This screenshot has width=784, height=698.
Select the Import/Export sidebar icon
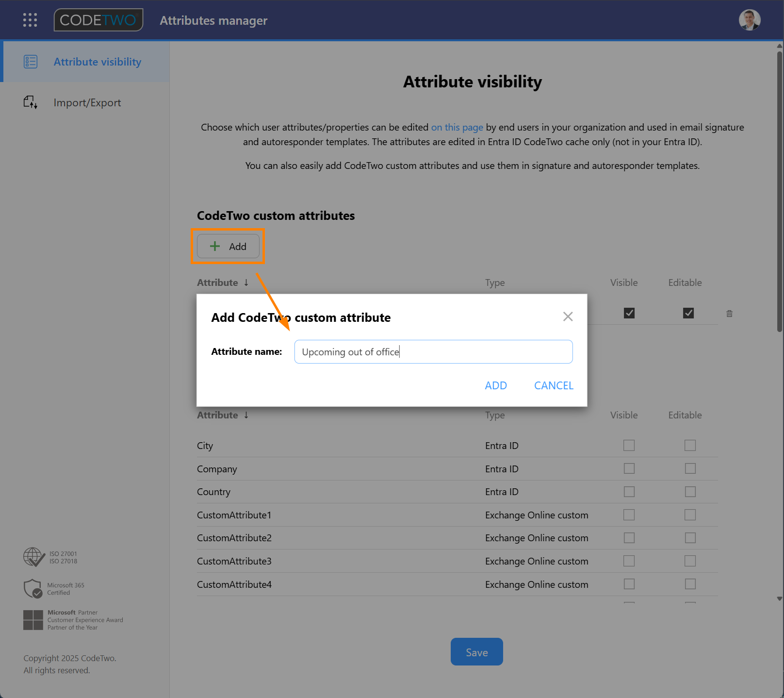coord(30,102)
